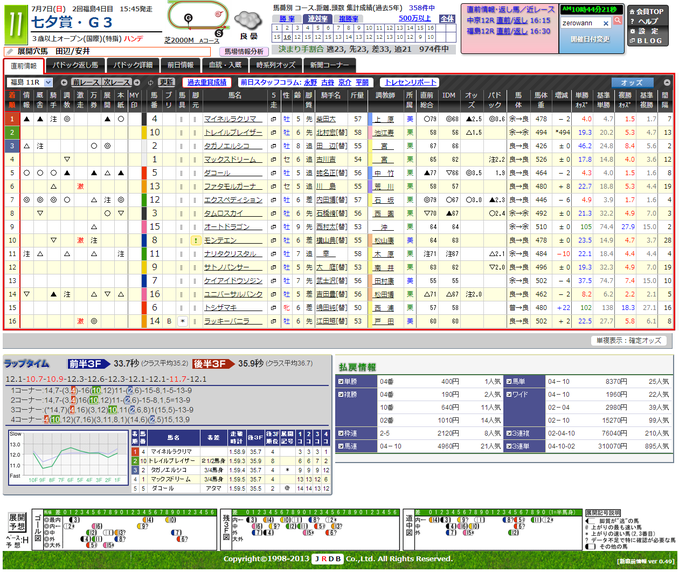Open the 福島 11R race dropdown
679x572 pixels.
click(30, 82)
